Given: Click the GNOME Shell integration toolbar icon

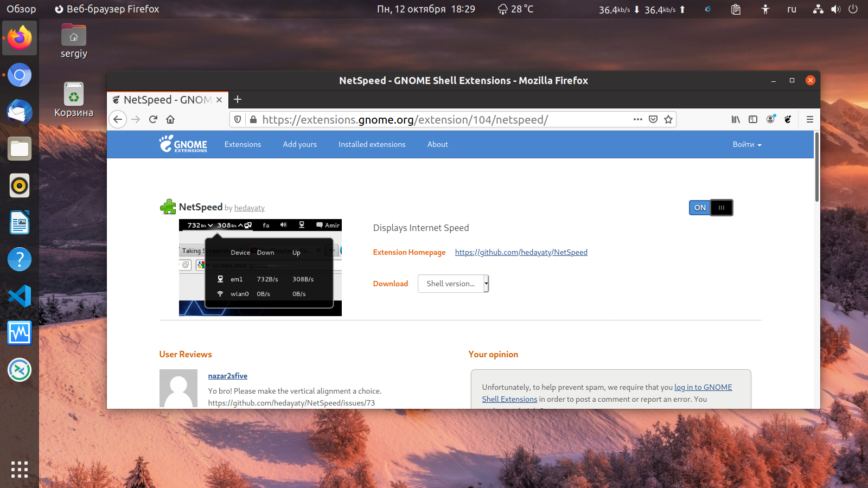Looking at the screenshot, I should pyautogui.click(x=788, y=119).
